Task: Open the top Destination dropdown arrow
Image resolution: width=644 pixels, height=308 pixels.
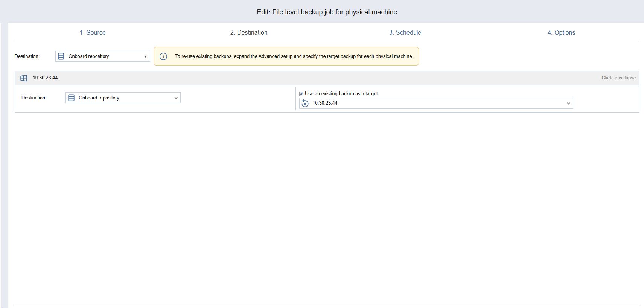Action: coord(145,56)
